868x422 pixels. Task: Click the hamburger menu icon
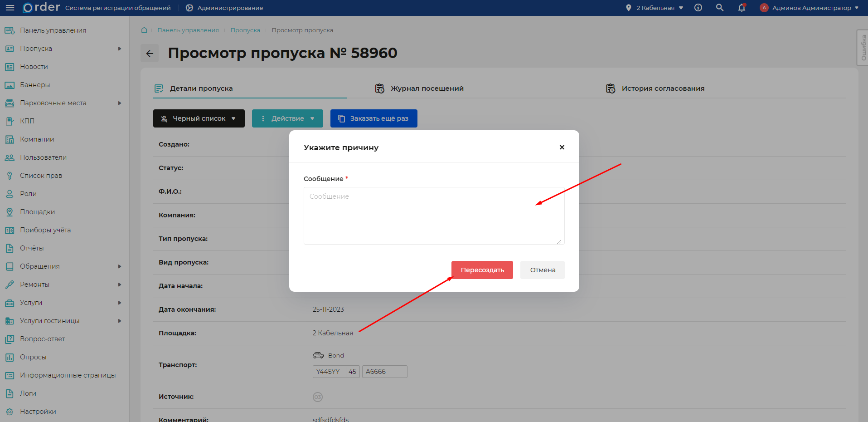pyautogui.click(x=10, y=8)
